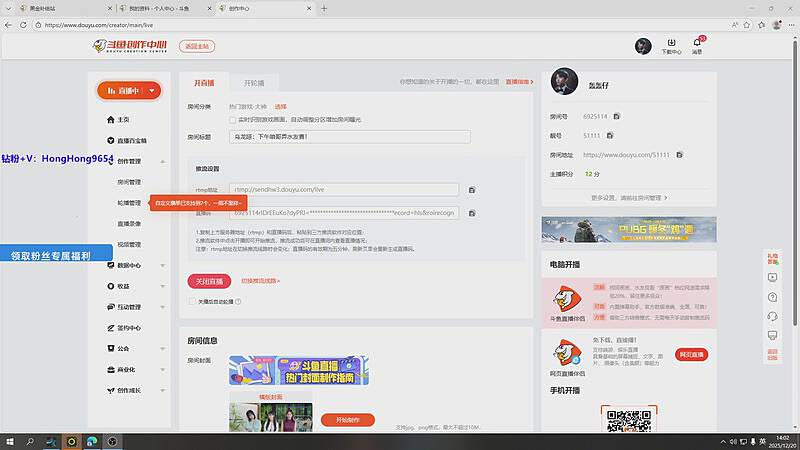Viewport: 800px width, 450px height.
Task: Expand the 数据中心 sidebar section
Action: coord(163,265)
